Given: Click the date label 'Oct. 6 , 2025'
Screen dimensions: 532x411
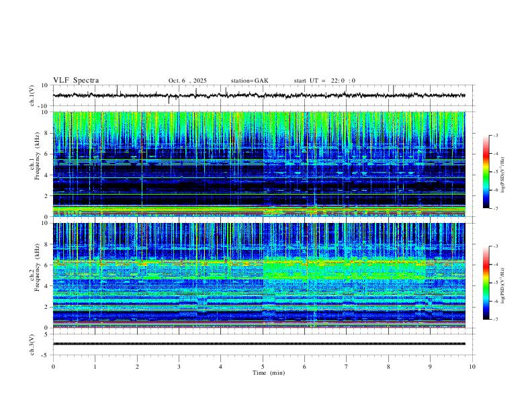Looking at the screenshot, I should 187,81.
